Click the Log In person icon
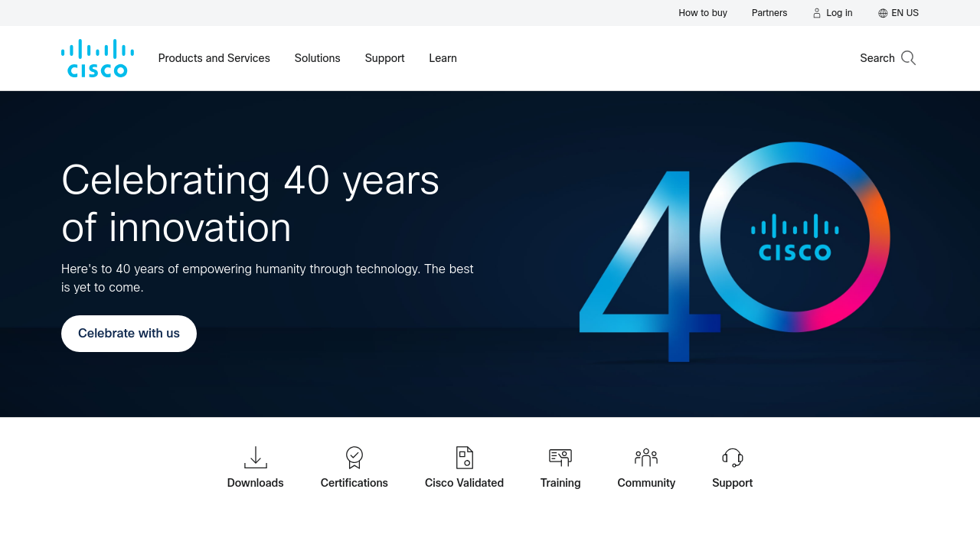This screenshot has height=551, width=980. coord(817,13)
